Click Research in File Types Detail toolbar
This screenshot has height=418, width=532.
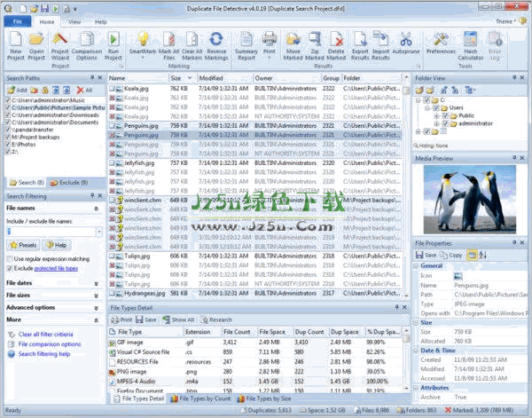tap(216, 319)
